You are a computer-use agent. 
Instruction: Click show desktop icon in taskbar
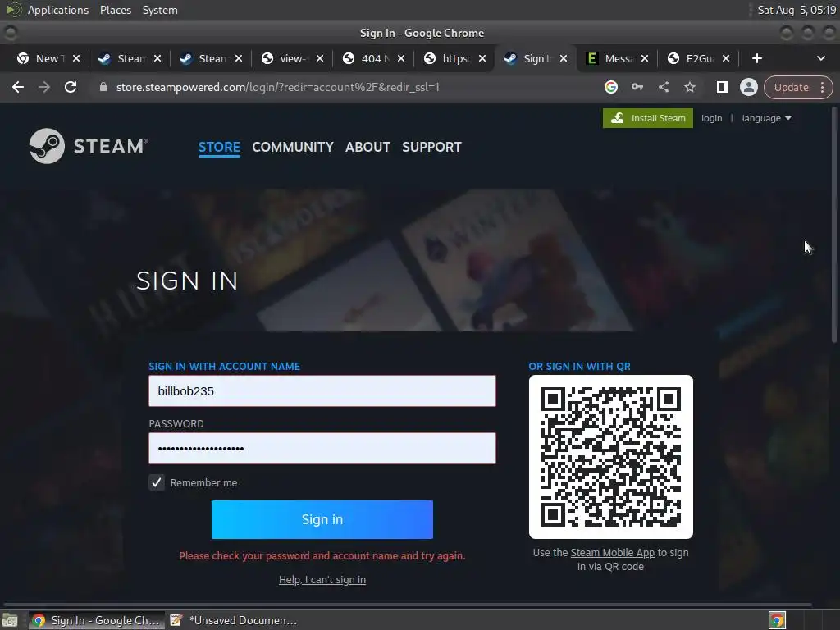[x=10, y=620]
